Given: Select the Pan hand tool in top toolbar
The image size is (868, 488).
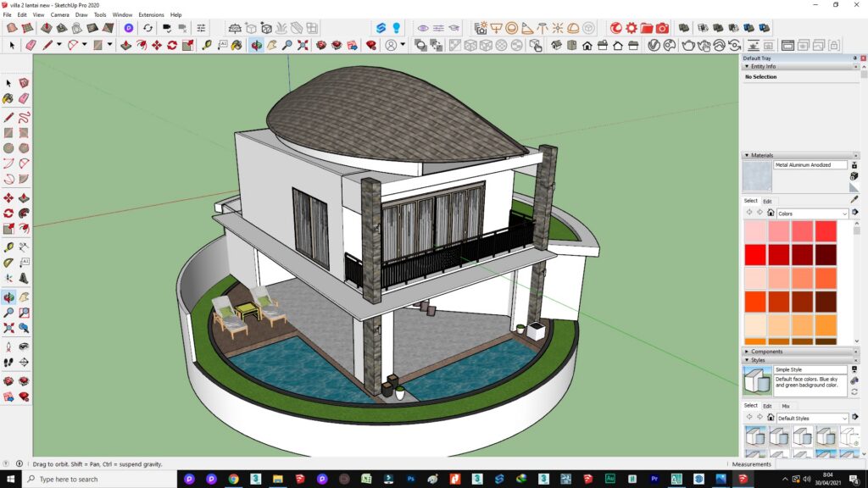Looking at the screenshot, I should [x=272, y=46].
